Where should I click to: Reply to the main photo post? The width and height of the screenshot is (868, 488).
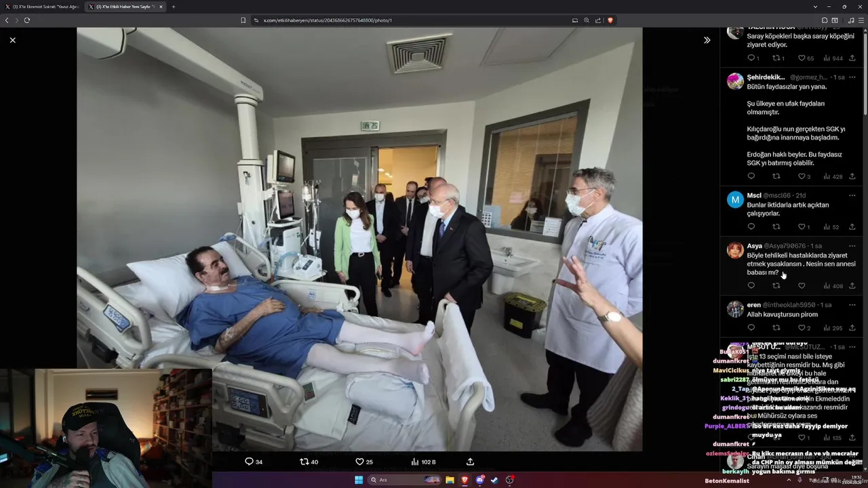254,462
